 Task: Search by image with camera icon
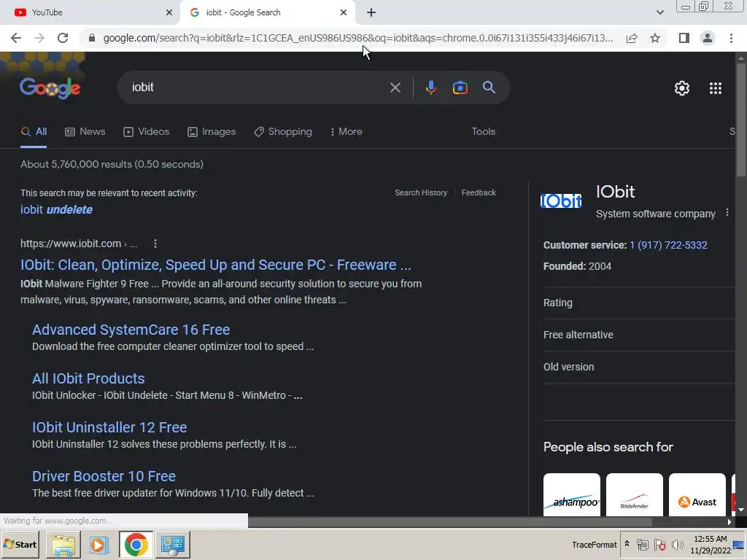pyautogui.click(x=460, y=87)
